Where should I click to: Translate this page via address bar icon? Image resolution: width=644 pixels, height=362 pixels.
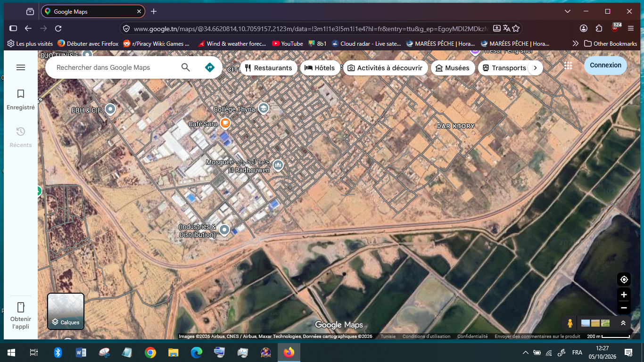pyautogui.click(x=506, y=28)
